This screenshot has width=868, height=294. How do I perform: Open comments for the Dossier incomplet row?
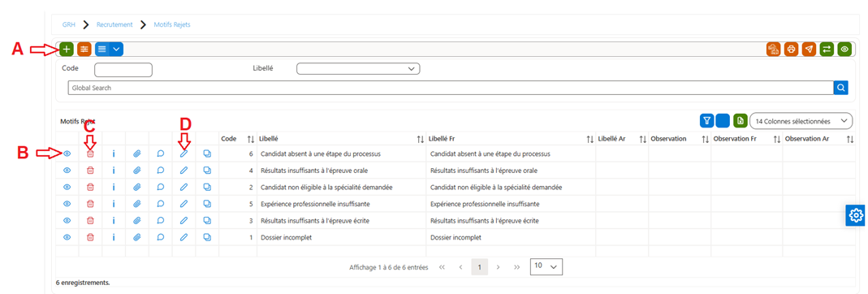(161, 237)
